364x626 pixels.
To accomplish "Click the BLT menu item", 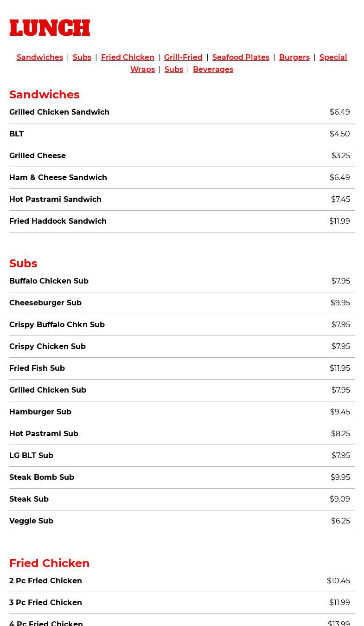I will point(17,134).
